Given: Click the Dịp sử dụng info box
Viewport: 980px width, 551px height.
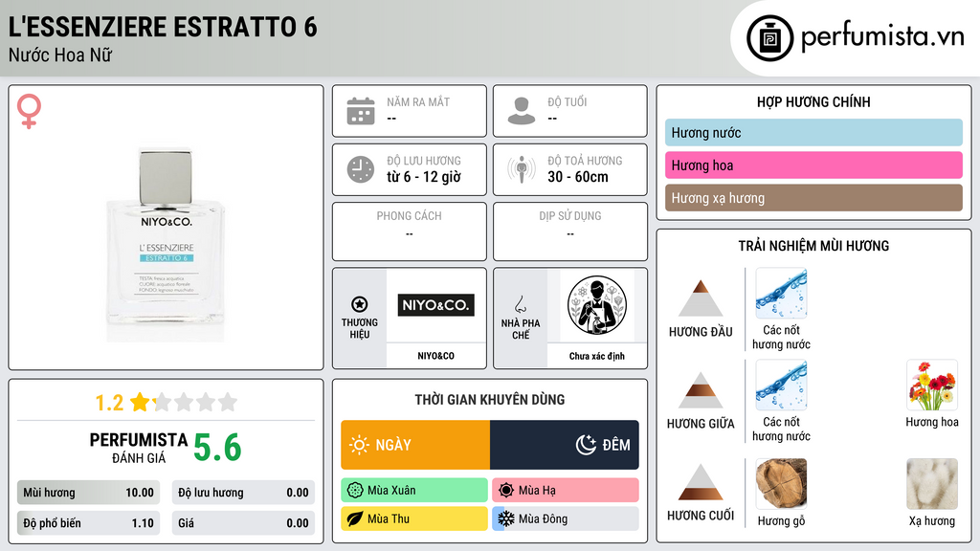Looking at the screenshot, I should (570, 231).
